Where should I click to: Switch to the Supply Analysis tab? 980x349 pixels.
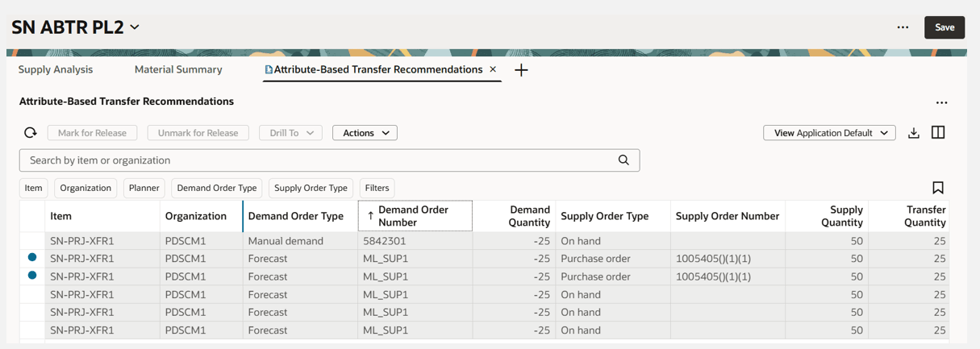tap(56, 69)
